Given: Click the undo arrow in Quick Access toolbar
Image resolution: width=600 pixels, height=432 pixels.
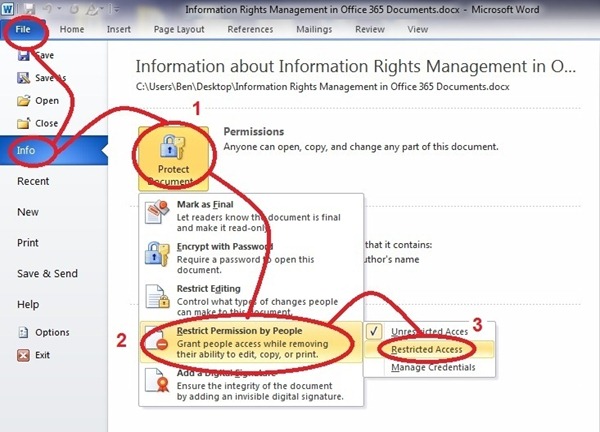Looking at the screenshot, I should click(47, 8).
